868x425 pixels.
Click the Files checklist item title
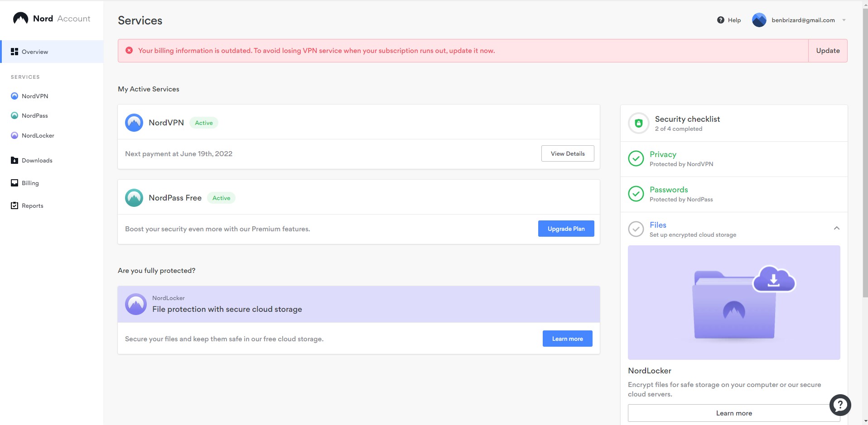pyautogui.click(x=658, y=225)
